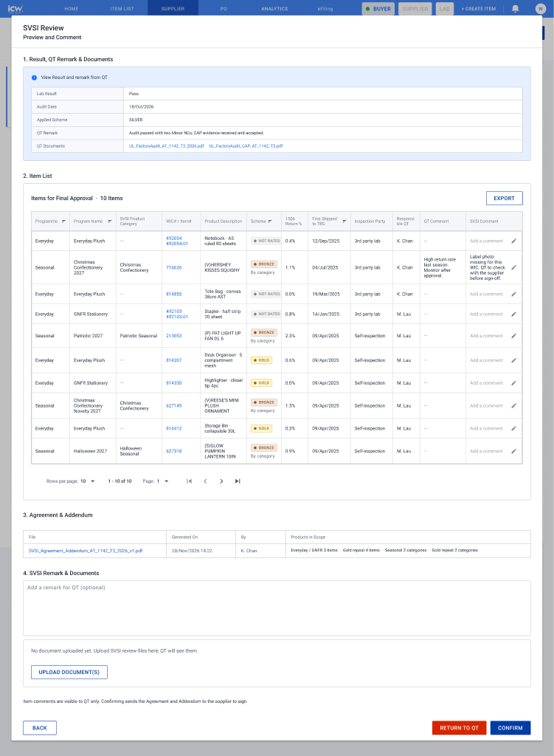The height and width of the screenshot is (756, 554).
Task: Filter the Program Name column
Action: [110, 221]
